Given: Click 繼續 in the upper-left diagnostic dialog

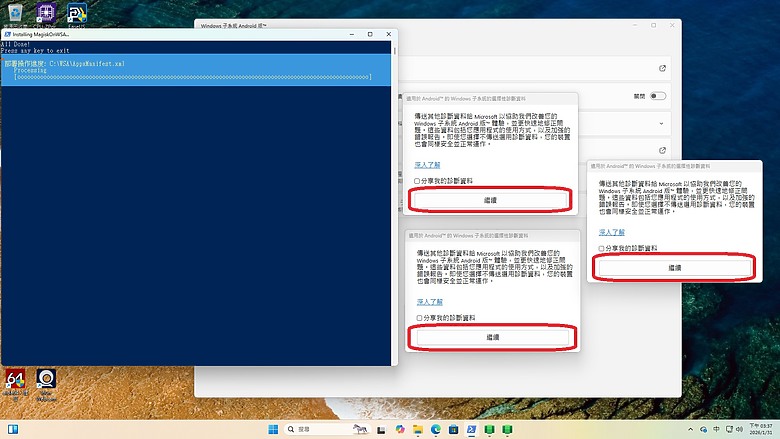Looking at the screenshot, I should click(490, 200).
